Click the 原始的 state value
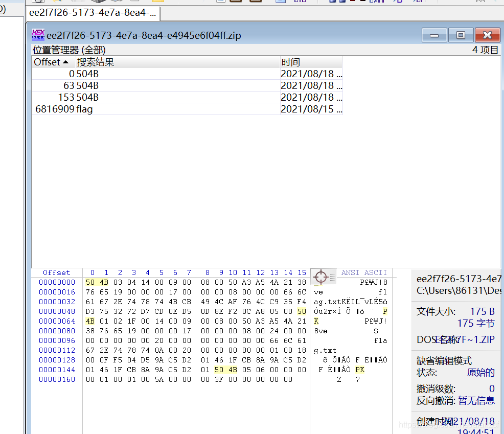 481,372
